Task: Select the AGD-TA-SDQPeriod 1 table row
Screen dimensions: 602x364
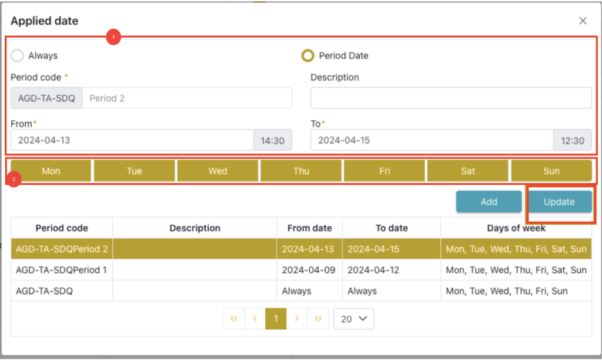Action: point(62,270)
